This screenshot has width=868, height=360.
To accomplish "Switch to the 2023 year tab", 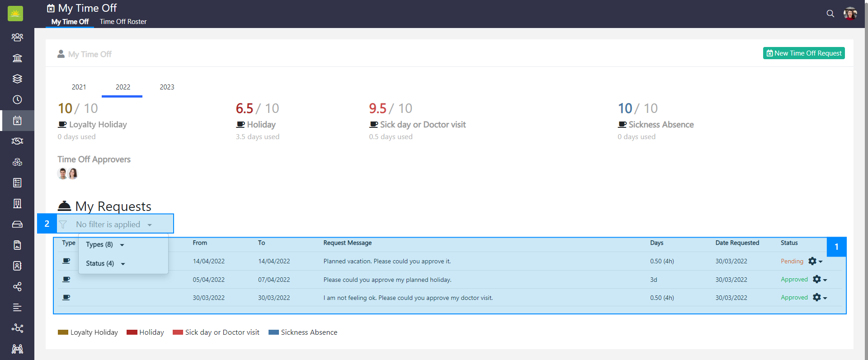I will [167, 87].
